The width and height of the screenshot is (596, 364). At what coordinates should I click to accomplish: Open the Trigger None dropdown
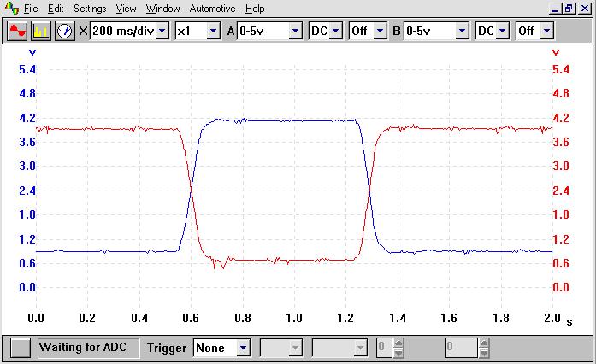[243, 348]
